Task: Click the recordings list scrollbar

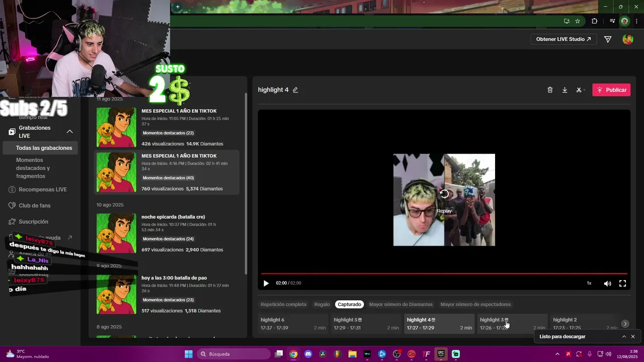Action: point(246,184)
